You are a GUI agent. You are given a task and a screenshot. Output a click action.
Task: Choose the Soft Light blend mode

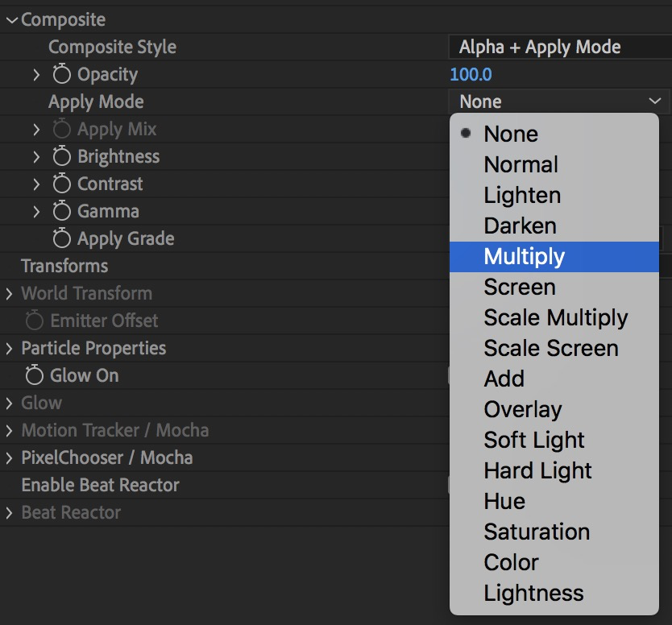pyautogui.click(x=533, y=441)
